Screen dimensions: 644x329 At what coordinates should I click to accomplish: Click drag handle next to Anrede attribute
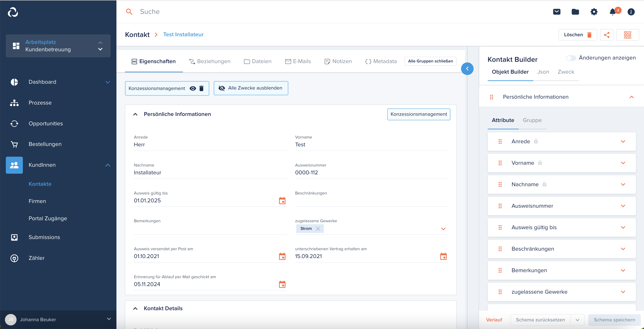(x=500, y=141)
